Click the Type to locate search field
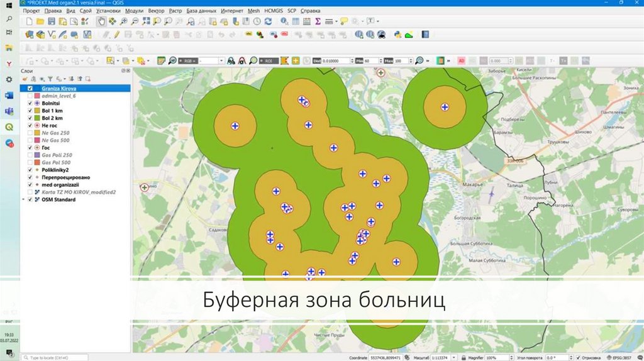 (55, 358)
